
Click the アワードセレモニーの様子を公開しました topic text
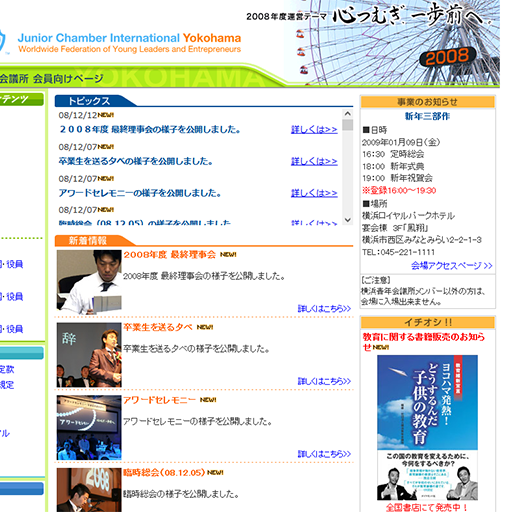pyautogui.click(x=140, y=193)
